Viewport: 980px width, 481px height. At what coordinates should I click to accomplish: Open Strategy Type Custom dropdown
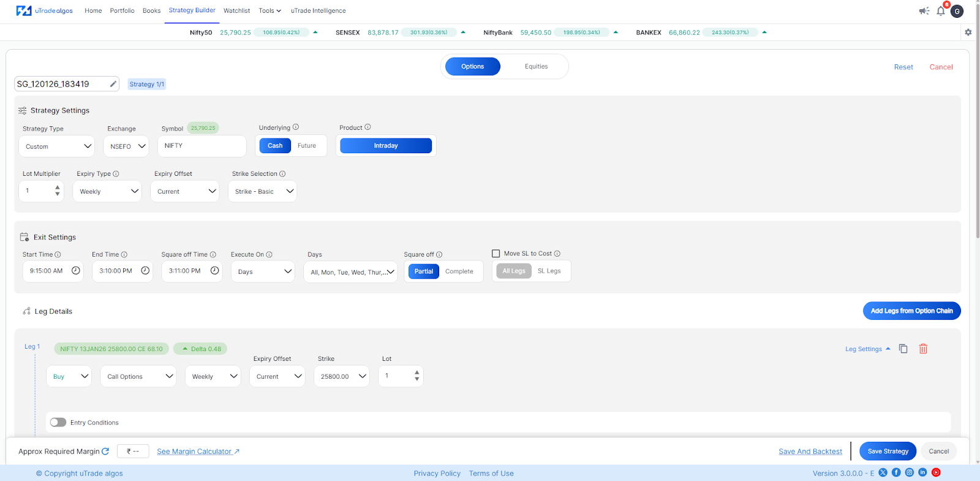[x=57, y=146]
